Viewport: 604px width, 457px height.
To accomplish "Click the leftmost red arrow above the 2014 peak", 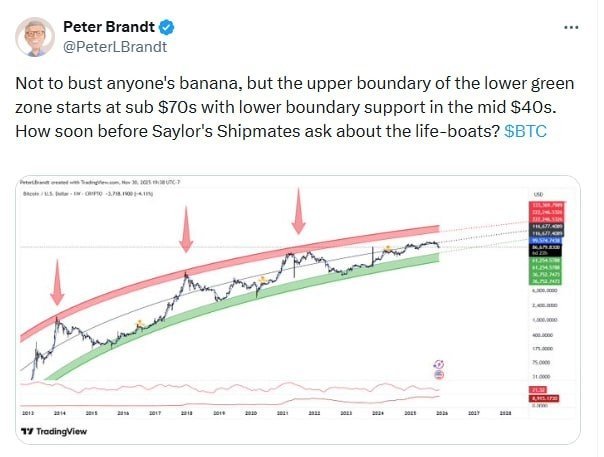I will tap(56, 283).
